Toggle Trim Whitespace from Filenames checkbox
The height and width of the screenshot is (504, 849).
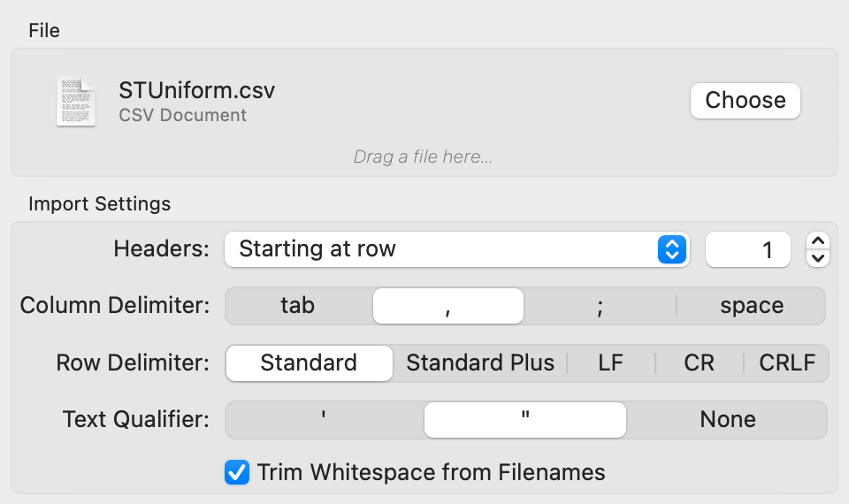[x=237, y=472]
